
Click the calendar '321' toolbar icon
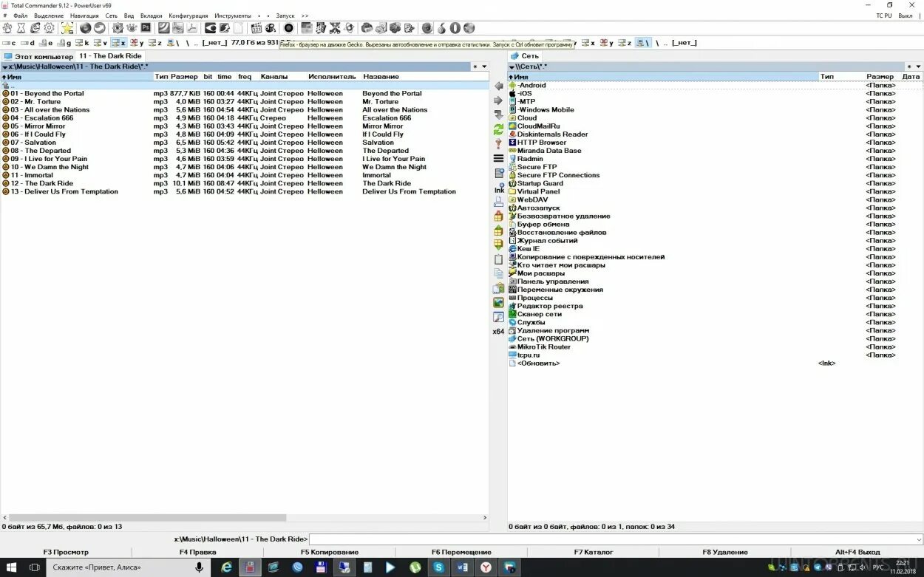[257, 28]
